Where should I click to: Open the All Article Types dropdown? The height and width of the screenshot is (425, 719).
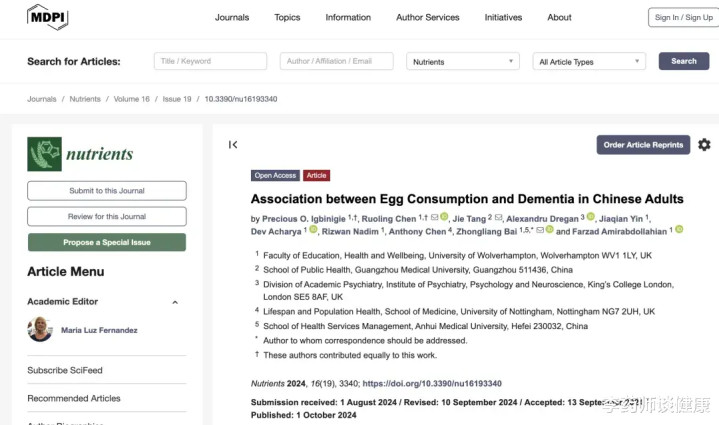point(589,61)
